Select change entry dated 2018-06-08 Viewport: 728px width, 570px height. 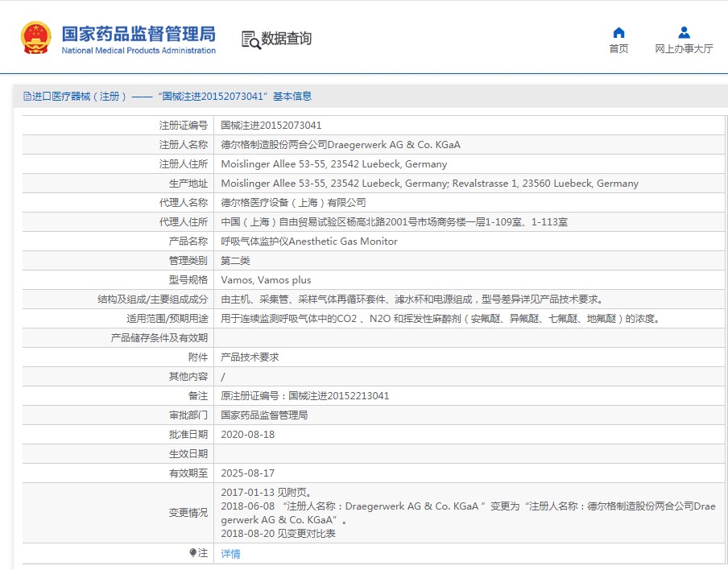pos(468,513)
